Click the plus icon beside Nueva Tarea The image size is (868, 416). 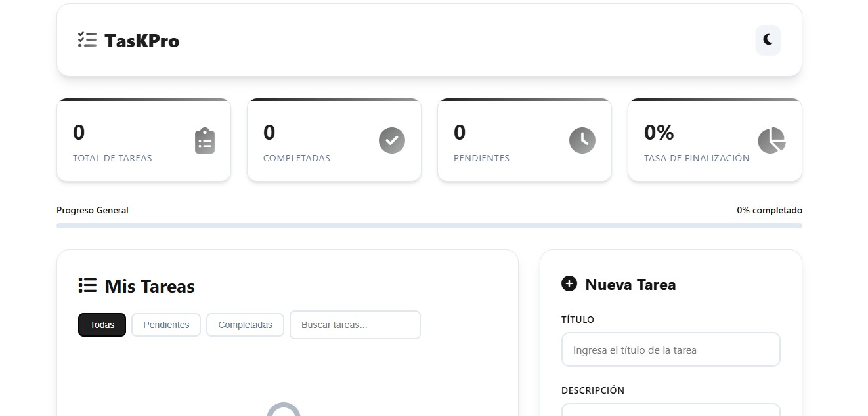569,283
